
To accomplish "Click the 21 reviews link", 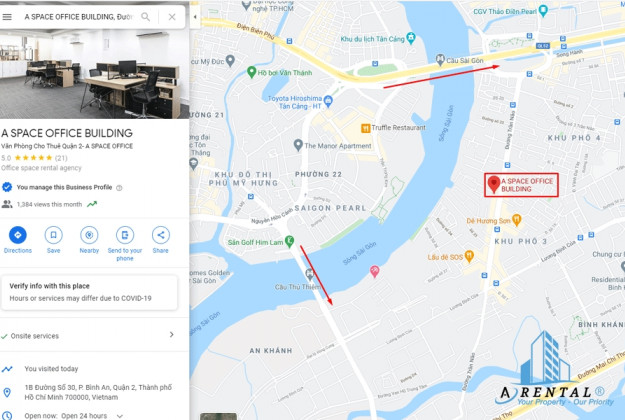I will point(61,158).
